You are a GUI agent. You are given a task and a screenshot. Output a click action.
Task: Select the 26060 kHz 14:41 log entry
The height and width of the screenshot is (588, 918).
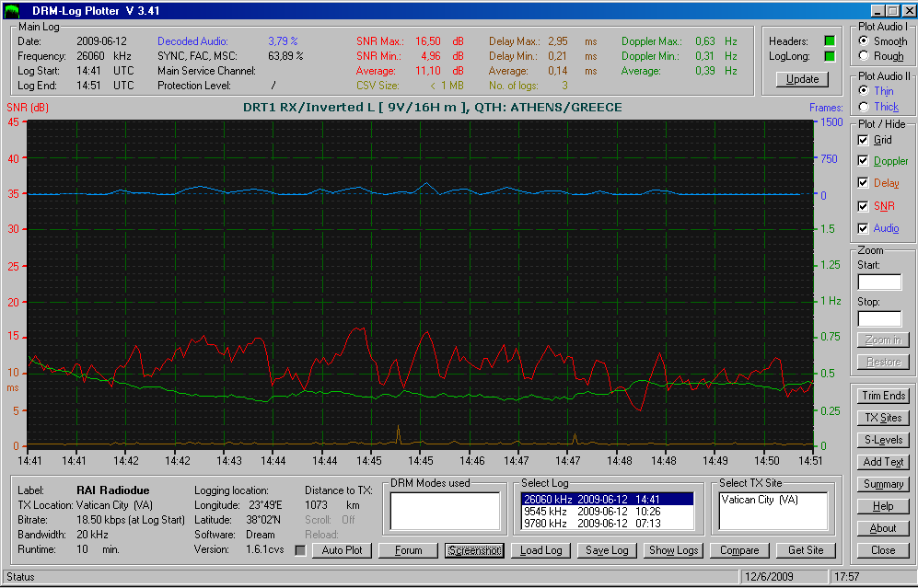(x=607, y=500)
